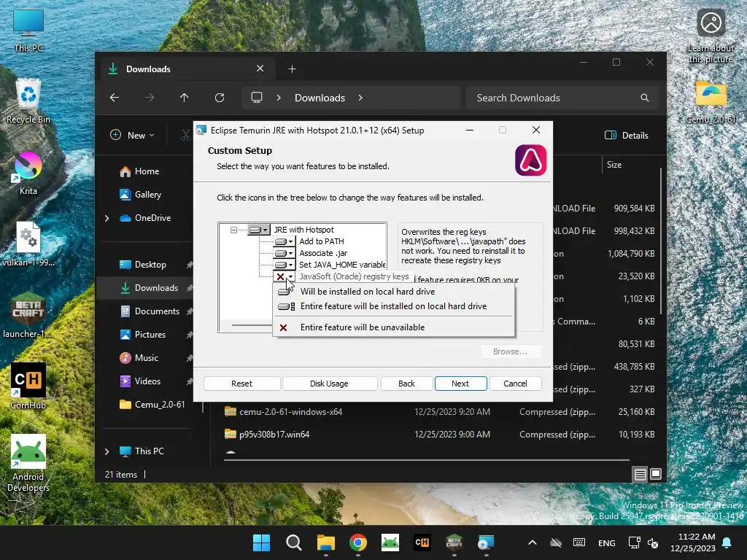Select cemu-2.0-61-windows-x64 file
The height and width of the screenshot is (560, 747).
tap(290, 412)
